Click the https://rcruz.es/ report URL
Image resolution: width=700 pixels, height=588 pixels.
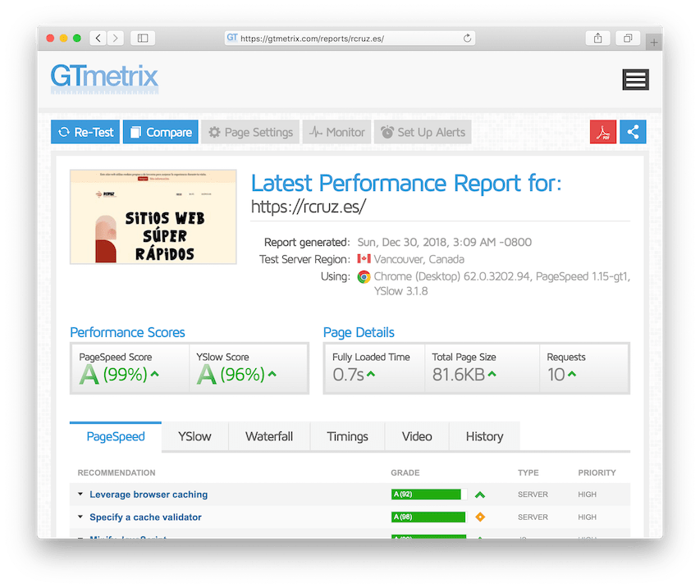pos(309,207)
